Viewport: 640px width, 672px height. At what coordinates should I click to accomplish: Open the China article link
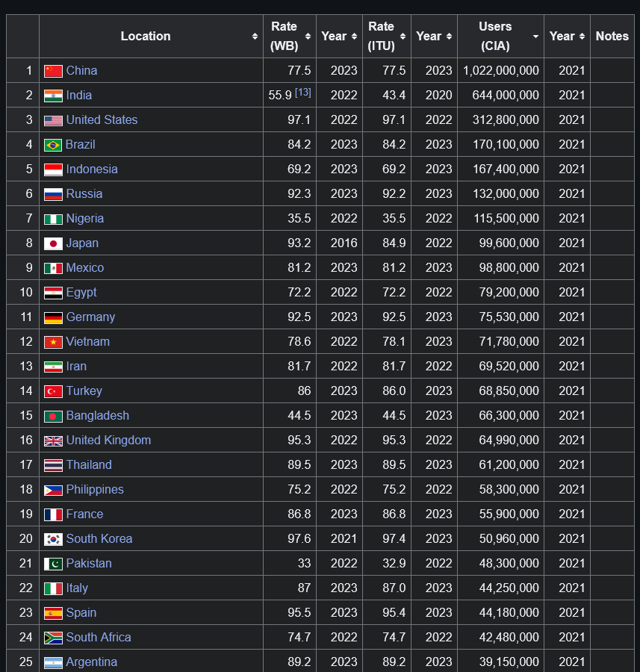81,71
